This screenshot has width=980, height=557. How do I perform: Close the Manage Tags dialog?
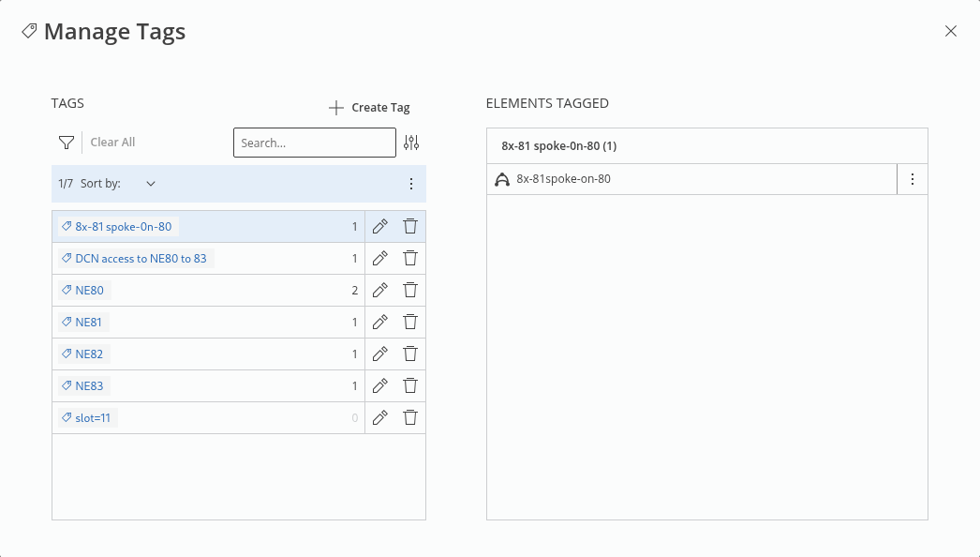951,31
